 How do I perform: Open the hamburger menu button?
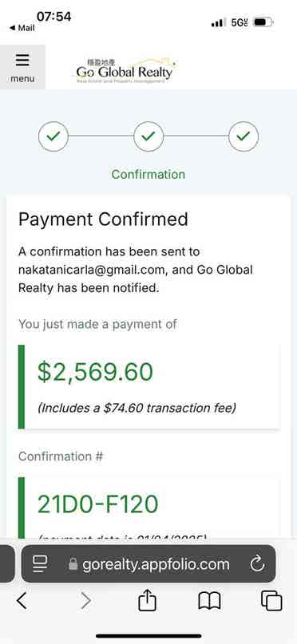[22, 67]
